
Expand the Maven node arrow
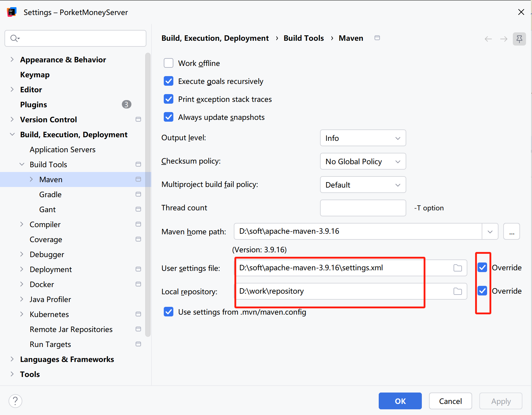point(31,179)
